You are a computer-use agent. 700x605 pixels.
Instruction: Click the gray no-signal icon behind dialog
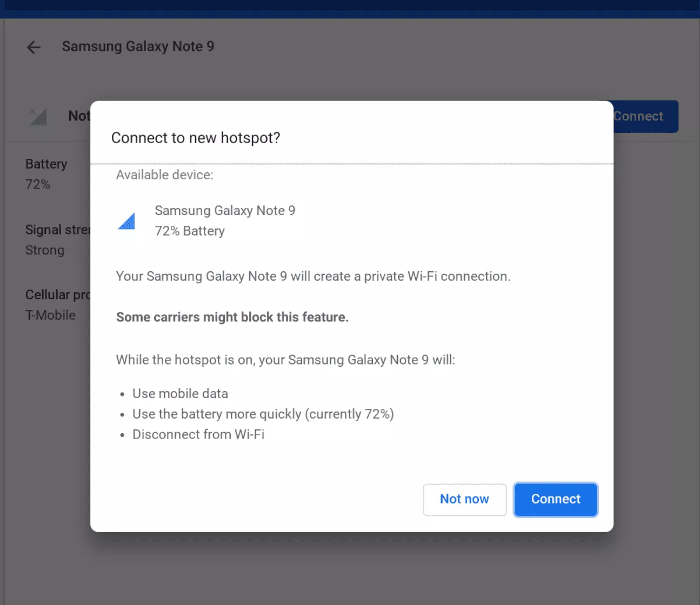(38, 116)
